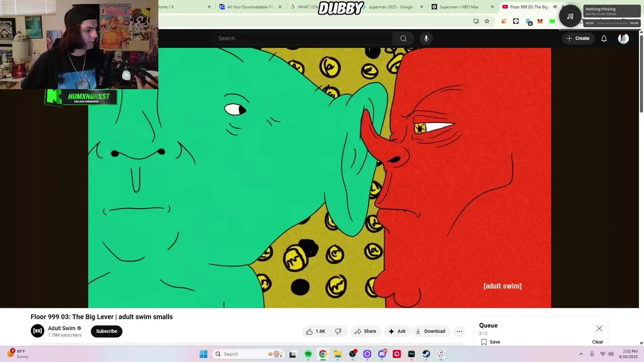Bookmark this page with the star icon
644x362 pixels.
pyautogui.click(x=487, y=21)
